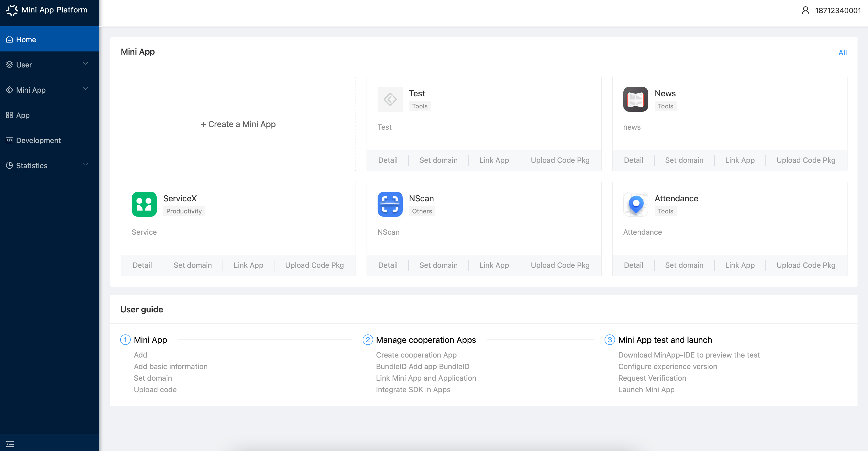Click Set domain on the Attendance card
Image resolution: width=868 pixels, height=451 pixels.
click(x=684, y=265)
